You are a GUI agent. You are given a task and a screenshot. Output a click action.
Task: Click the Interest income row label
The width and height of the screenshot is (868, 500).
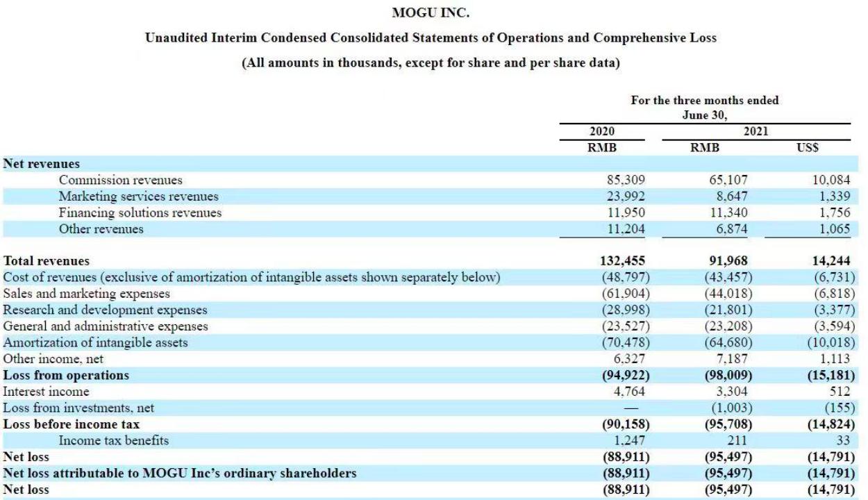47,392
